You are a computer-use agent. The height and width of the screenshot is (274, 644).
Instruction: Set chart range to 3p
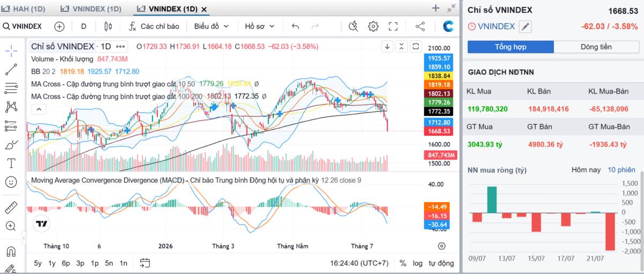(80, 263)
